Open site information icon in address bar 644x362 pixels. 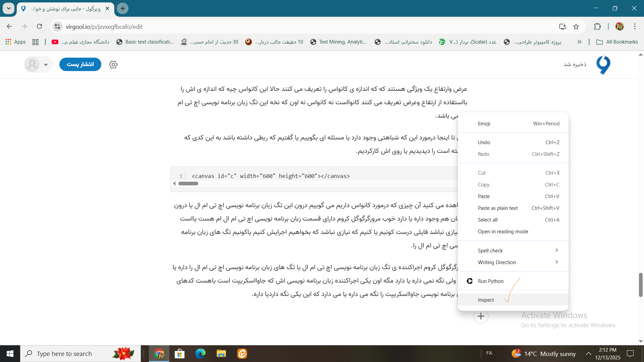click(x=57, y=26)
